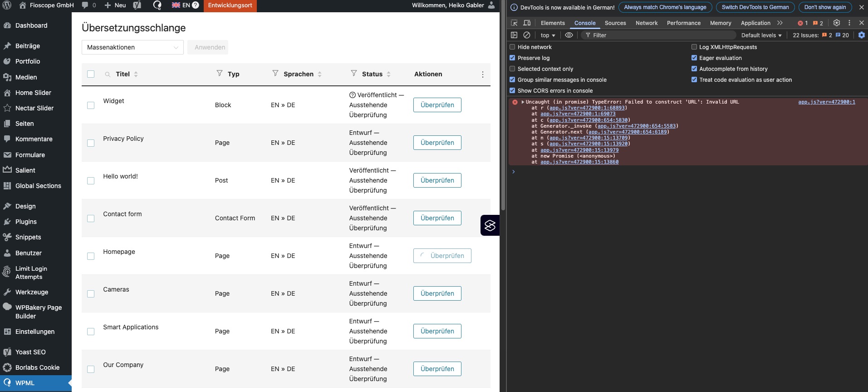The image size is (868, 392).
Task: Select the Privacy Policy row checkbox
Action: [x=91, y=143]
